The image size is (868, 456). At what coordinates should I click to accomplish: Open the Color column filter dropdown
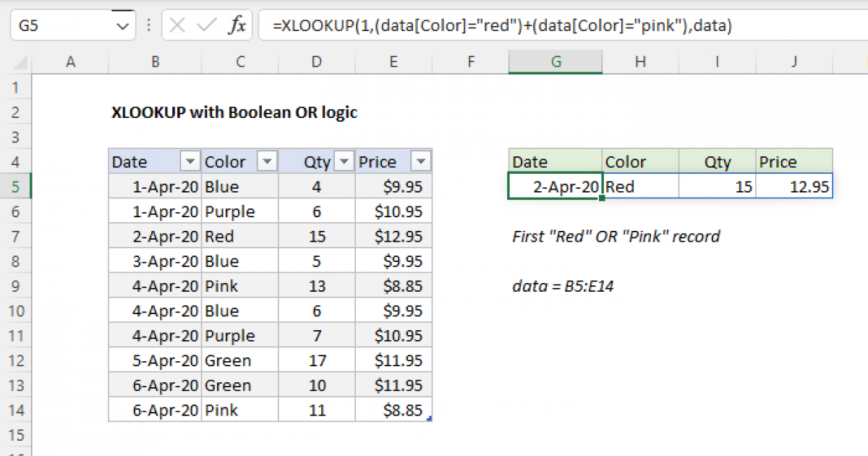pyautogui.click(x=267, y=161)
